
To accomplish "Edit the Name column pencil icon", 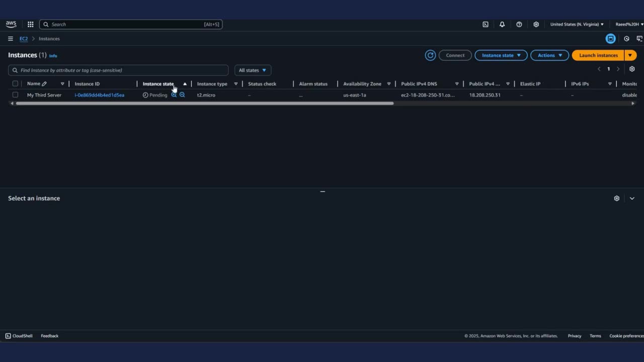I will pyautogui.click(x=44, y=84).
